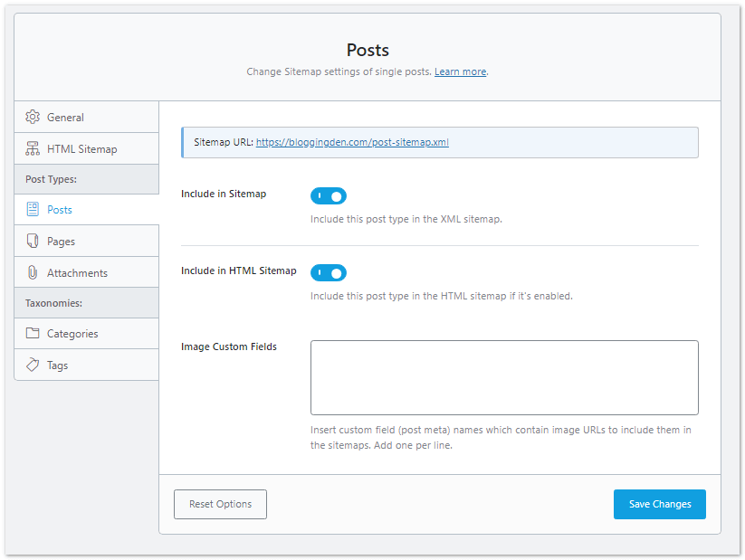Disable the Include in Sitemap toggle
The image size is (745, 560).
tap(328, 195)
